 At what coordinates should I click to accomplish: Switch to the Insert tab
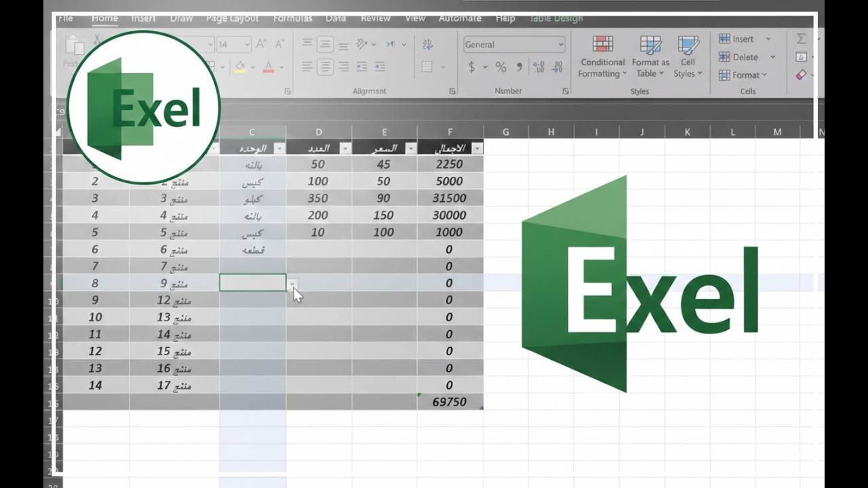[x=144, y=18]
